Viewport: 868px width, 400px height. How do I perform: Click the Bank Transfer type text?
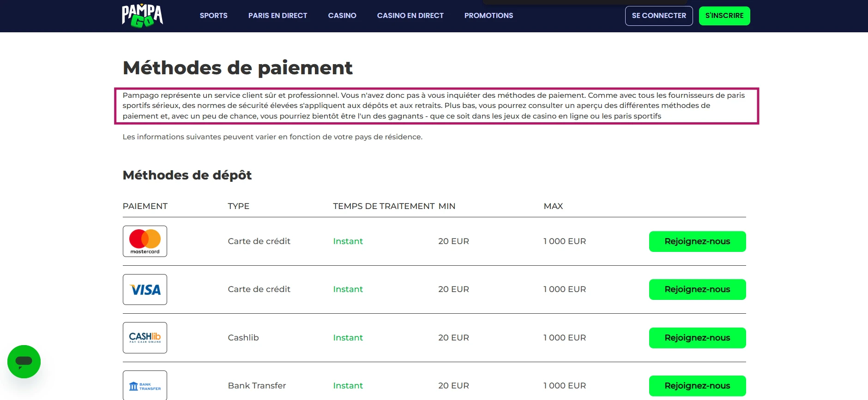pyautogui.click(x=257, y=386)
